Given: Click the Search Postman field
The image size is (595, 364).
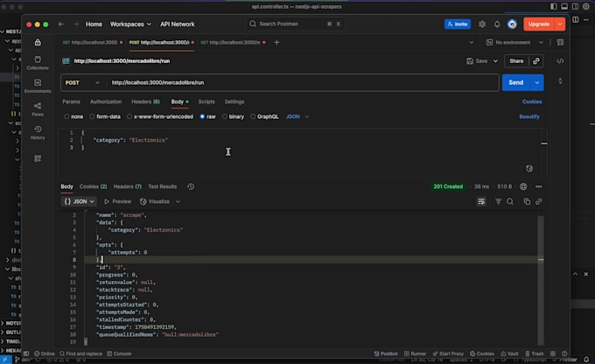Looking at the screenshot, I should tap(296, 24).
